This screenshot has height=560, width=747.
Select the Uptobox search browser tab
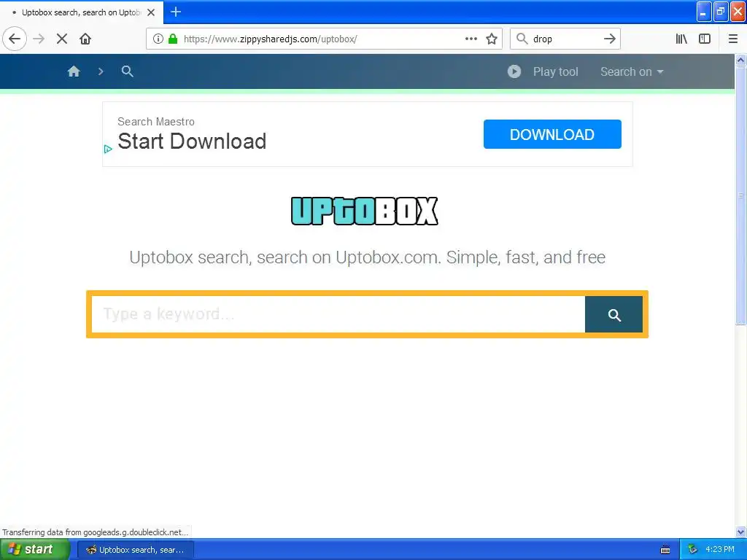82,12
